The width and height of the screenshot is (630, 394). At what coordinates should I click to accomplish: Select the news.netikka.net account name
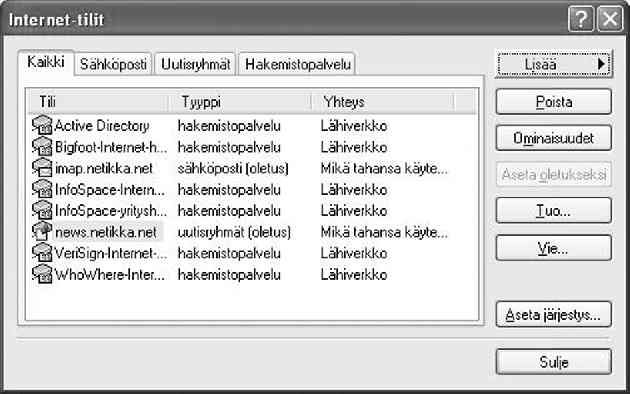pyautogui.click(x=106, y=232)
